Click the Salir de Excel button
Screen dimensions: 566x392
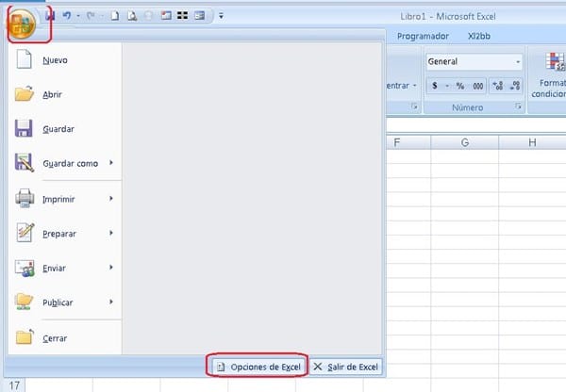coord(346,367)
